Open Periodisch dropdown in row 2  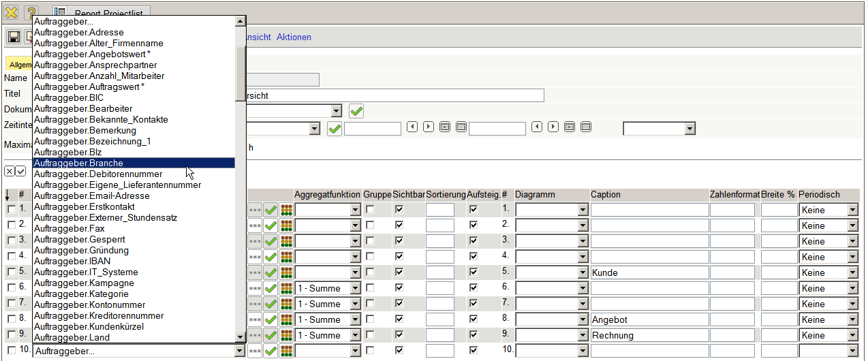[x=852, y=225]
